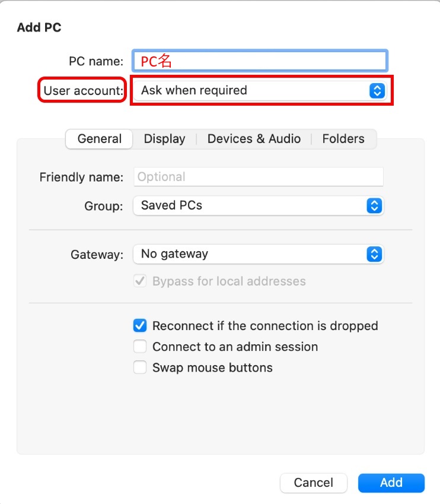Click the highlighted User account label
This screenshot has width=440, height=504.
pyautogui.click(x=83, y=91)
